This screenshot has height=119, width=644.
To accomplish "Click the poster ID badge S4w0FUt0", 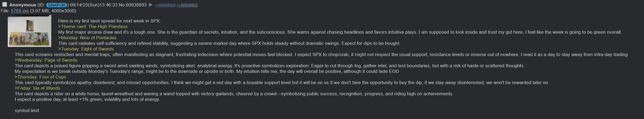I will tap(56, 5).
